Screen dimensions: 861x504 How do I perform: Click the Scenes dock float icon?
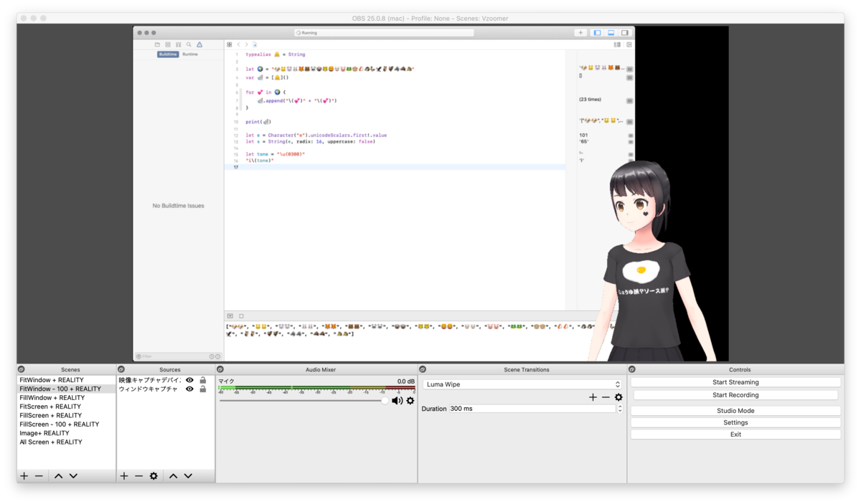click(x=22, y=370)
